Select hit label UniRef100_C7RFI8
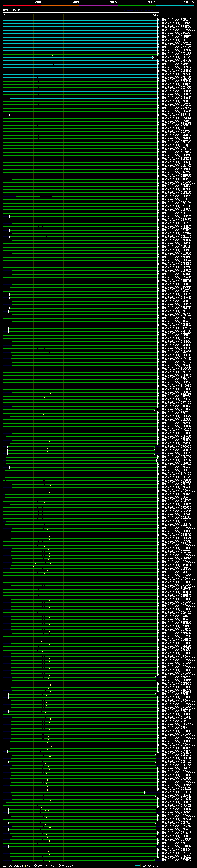Screen dimensions: 197x868 coord(177,470)
